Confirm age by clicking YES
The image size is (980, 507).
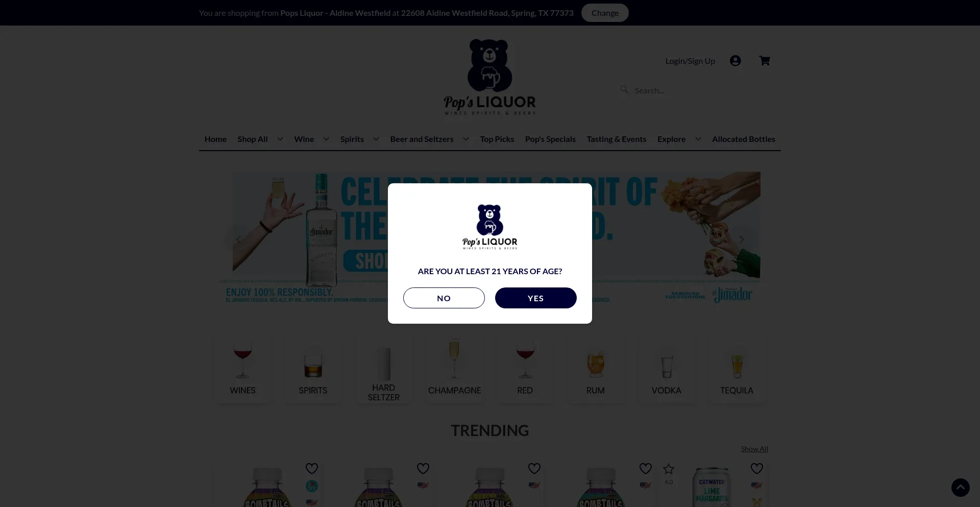click(535, 298)
